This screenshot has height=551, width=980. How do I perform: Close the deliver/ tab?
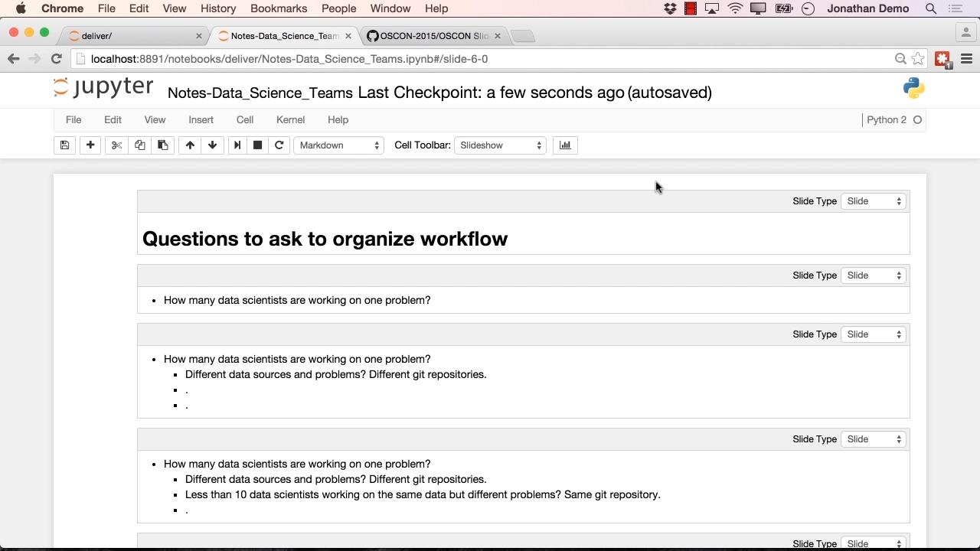[x=199, y=36]
